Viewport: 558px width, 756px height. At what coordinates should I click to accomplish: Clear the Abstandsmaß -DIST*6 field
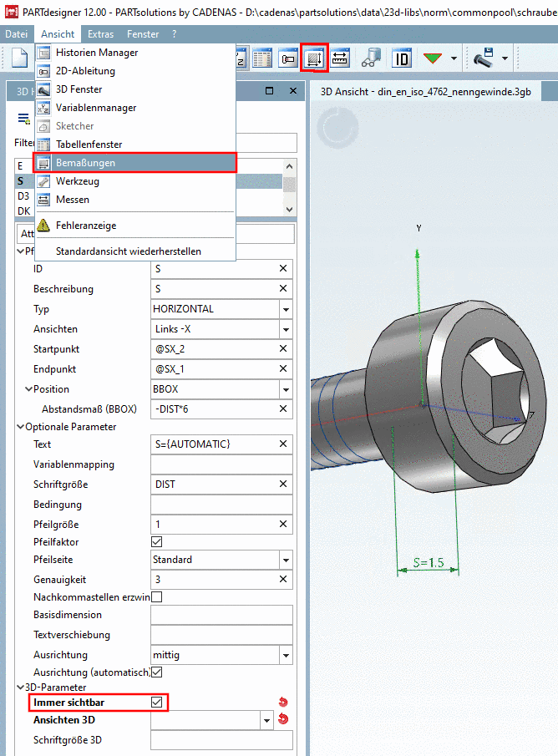tap(283, 408)
